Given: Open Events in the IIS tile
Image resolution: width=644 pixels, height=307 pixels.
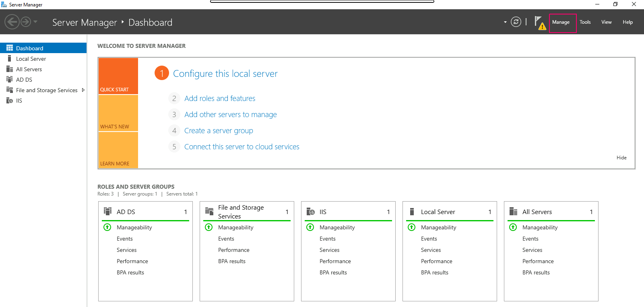Looking at the screenshot, I should [x=328, y=239].
